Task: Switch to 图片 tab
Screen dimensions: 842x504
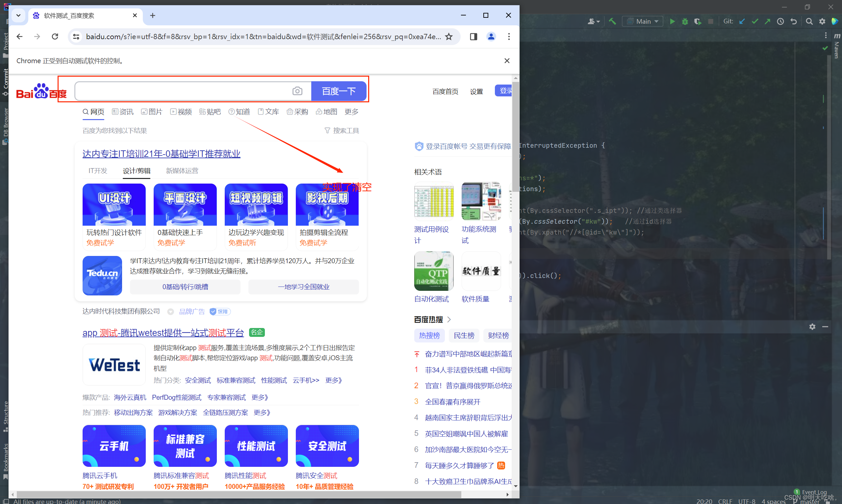Action: click(x=152, y=112)
